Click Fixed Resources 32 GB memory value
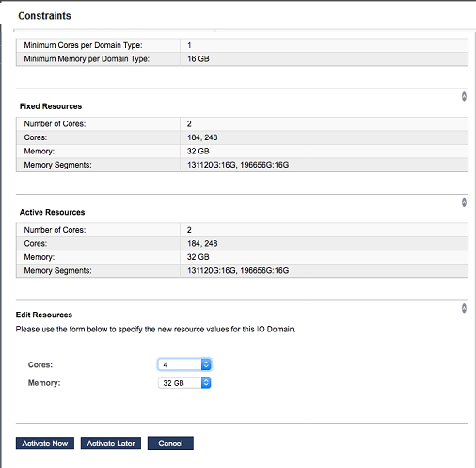Screen dimensions: 476x468 click(x=198, y=152)
